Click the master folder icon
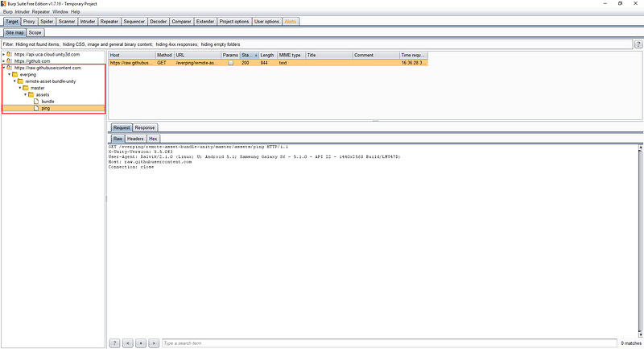 (26, 88)
